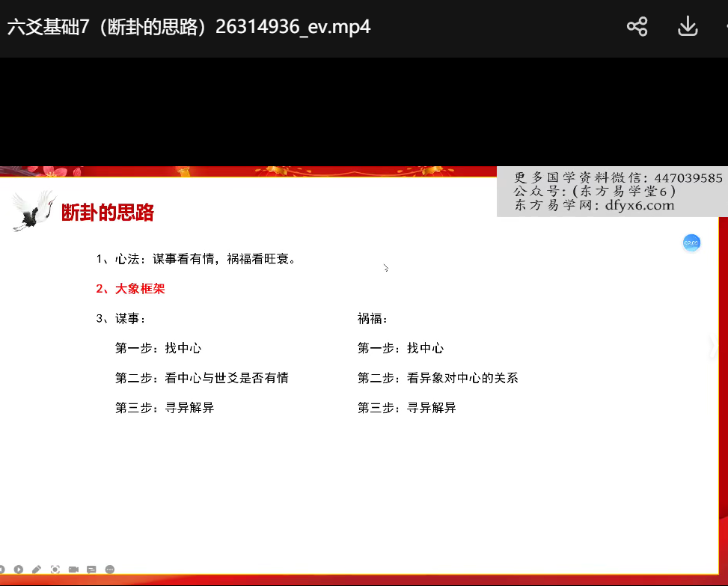Select the red item 2、大象框架
Image resolution: width=728 pixels, height=586 pixels.
pos(131,289)
